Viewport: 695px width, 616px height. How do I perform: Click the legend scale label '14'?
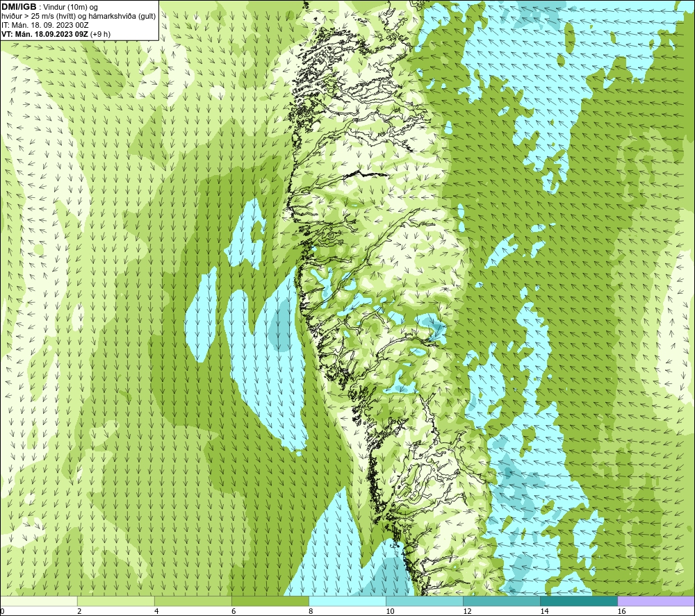(544, 611)
